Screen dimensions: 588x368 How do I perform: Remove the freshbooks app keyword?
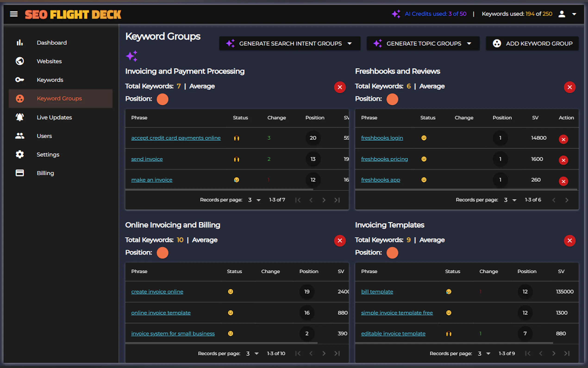click(x=563, y=181)
